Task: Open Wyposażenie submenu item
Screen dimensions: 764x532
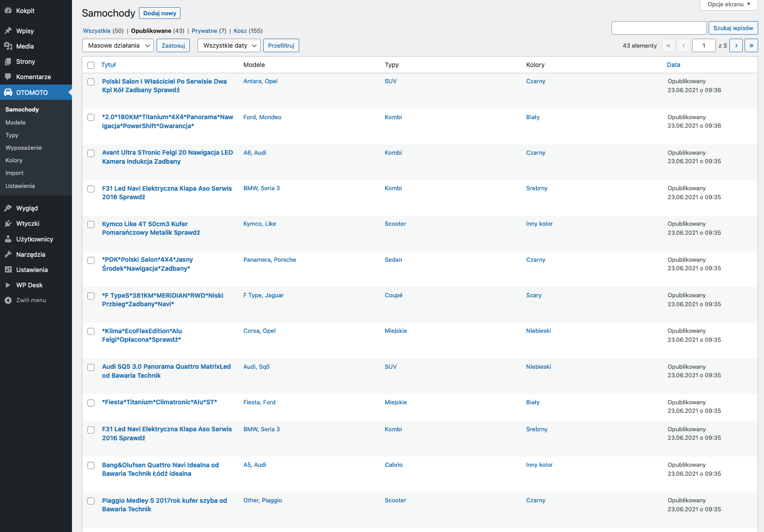Action: (x=23, y=148)
